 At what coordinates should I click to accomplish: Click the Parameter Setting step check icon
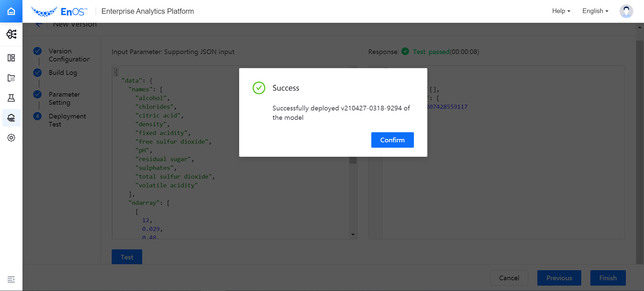click(38, 94)
